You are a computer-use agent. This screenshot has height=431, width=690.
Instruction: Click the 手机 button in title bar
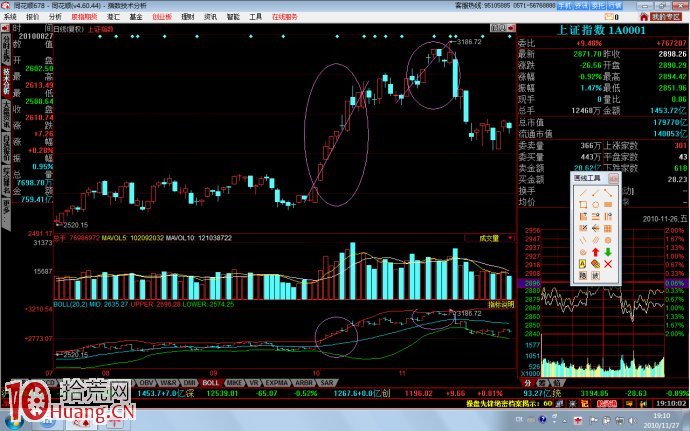click(x=564, y=5)
